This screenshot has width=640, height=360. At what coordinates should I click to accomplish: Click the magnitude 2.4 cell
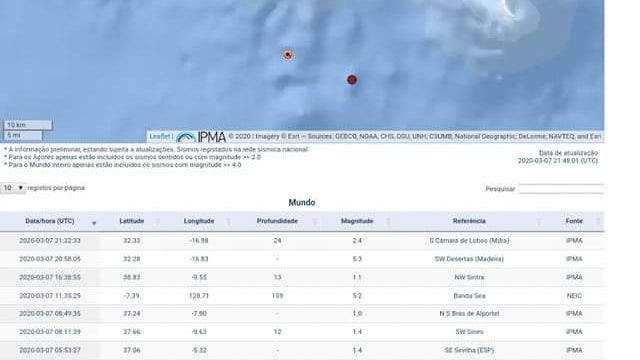point(357,241)
